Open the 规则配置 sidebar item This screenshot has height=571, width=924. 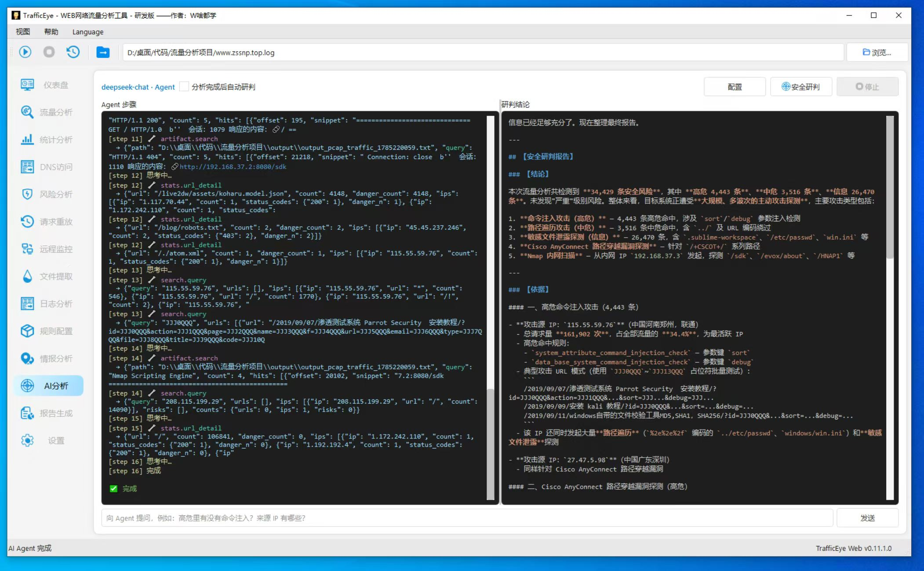tap(48, 331)
